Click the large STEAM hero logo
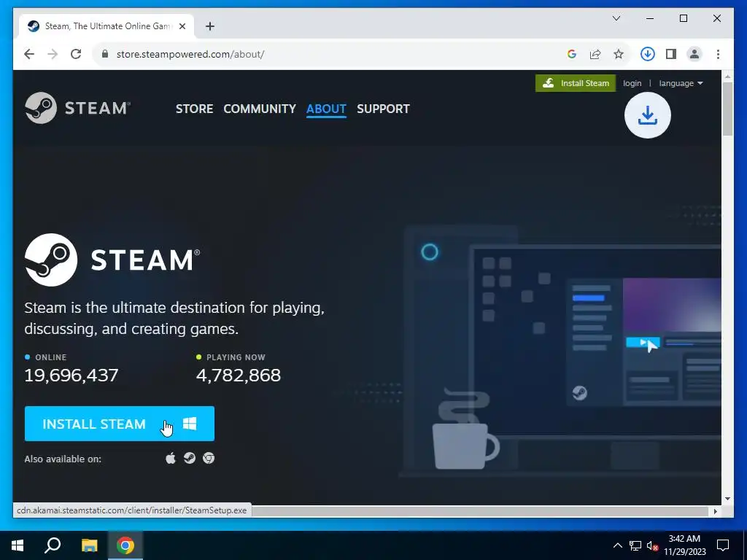 coord(112,260)
